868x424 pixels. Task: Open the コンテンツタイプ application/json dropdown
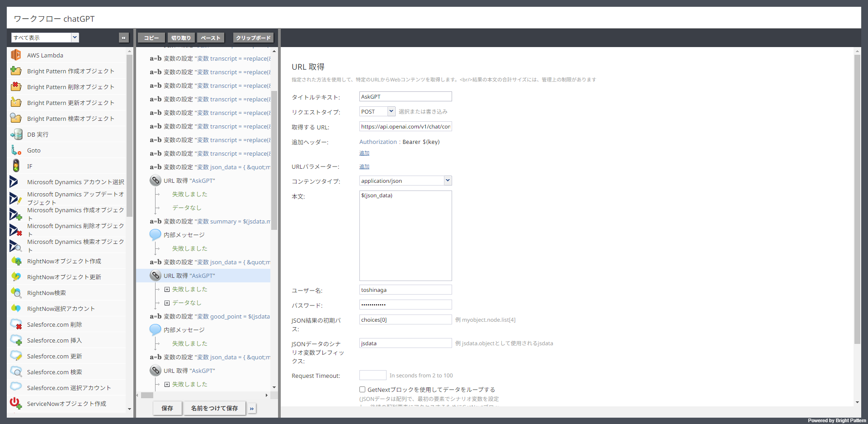click(447, 181)
